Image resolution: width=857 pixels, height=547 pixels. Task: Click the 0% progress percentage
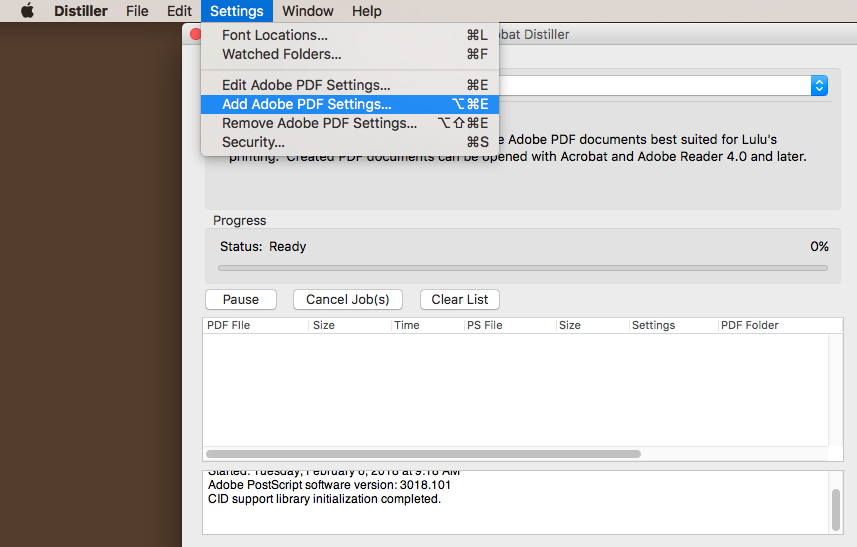click(819, 246)
